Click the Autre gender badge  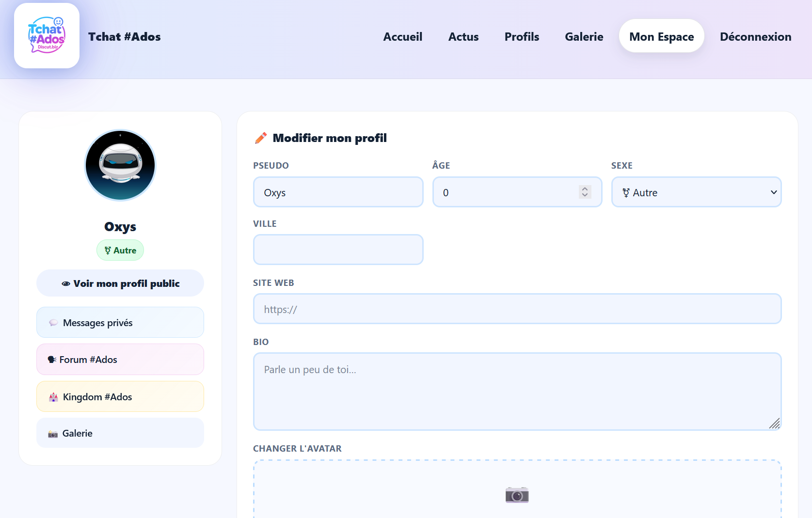click(120, 251)
